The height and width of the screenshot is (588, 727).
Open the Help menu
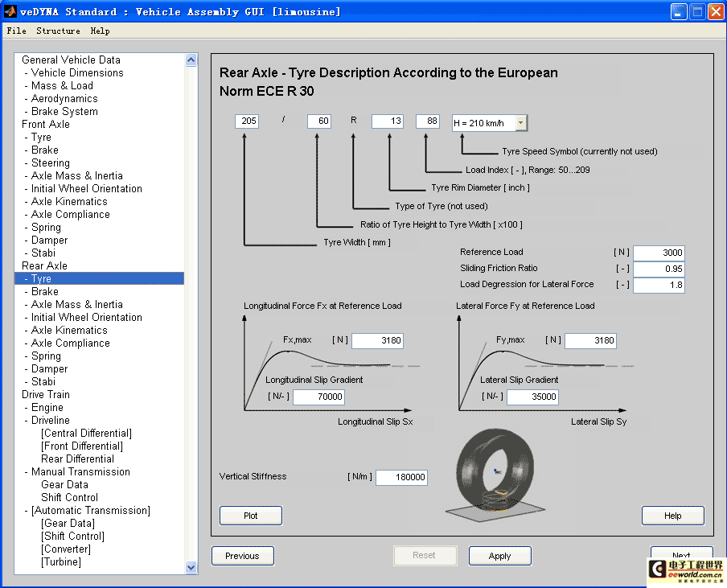(100, 31)
